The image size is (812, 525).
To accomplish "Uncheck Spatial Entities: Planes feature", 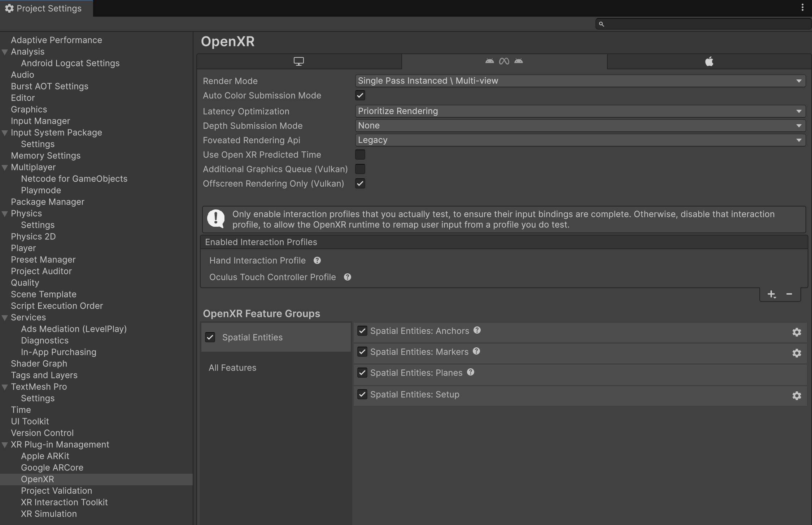I will [x=362, y=373].
